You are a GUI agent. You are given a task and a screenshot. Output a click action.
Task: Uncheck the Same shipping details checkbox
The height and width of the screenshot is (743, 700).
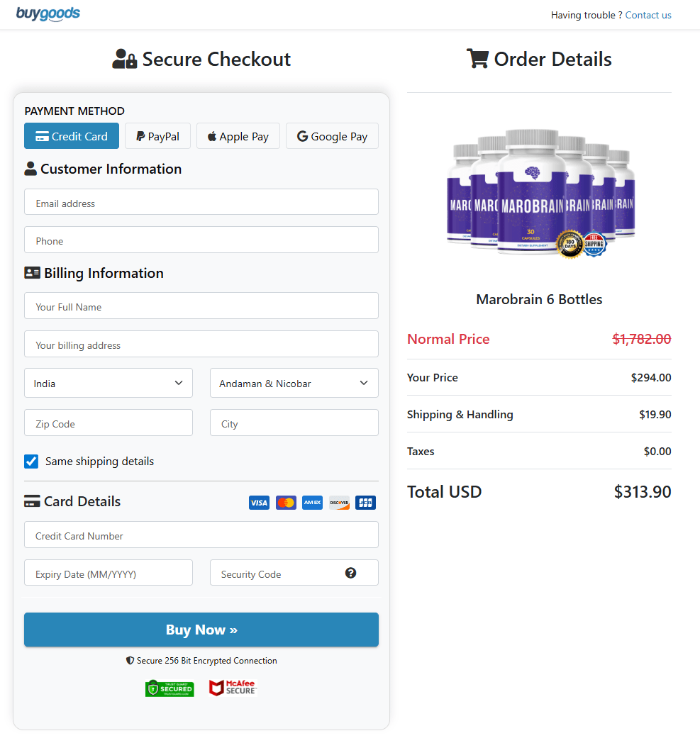(x=31, y=461)
